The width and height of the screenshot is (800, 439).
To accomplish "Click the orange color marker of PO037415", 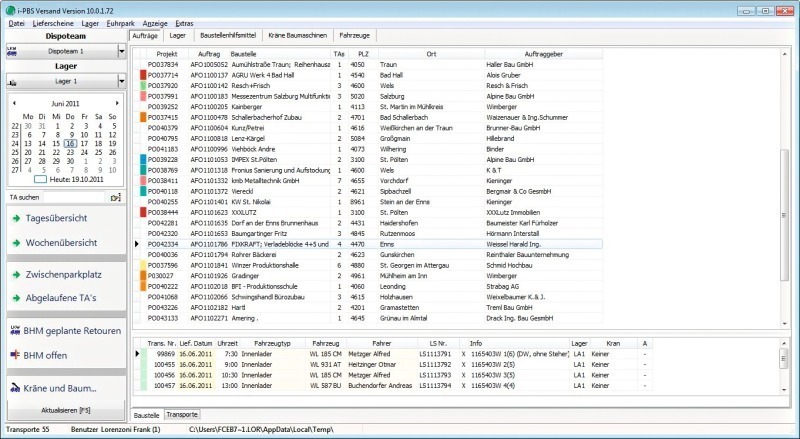I will [143, 117].
